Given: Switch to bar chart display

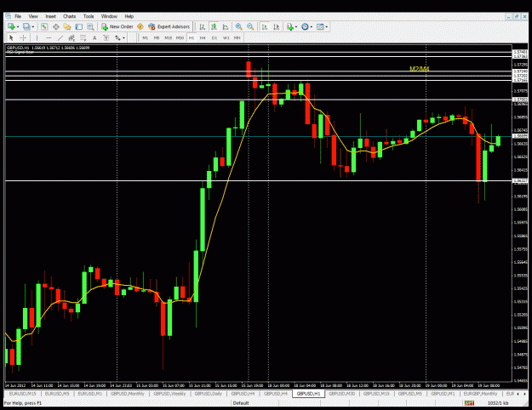Looking at the screenshot, I should click(203, 26).
